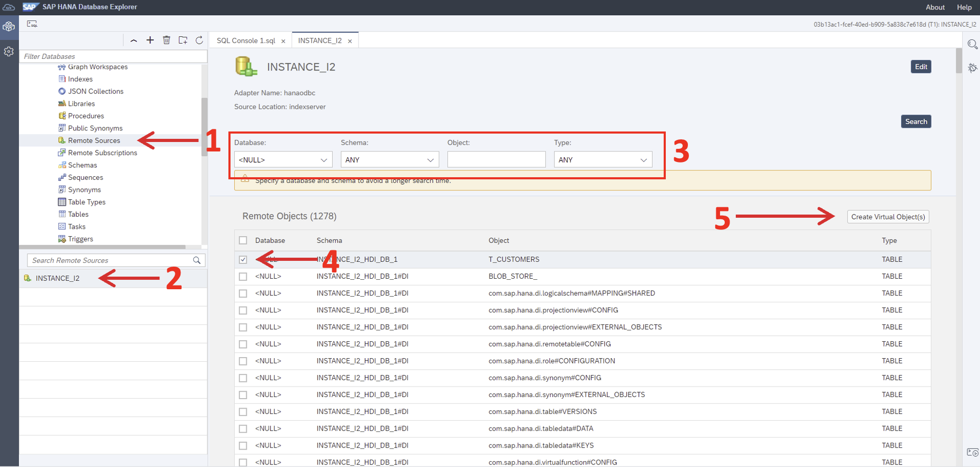
Task: Open the Type dropdown
Action: click(x=603, y=160)
